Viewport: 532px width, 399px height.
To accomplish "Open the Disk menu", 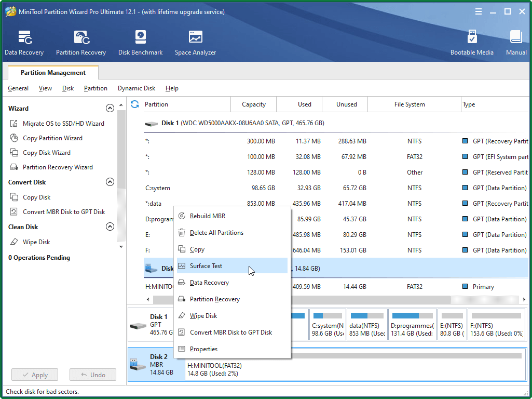I will click(x=68, y=88).
